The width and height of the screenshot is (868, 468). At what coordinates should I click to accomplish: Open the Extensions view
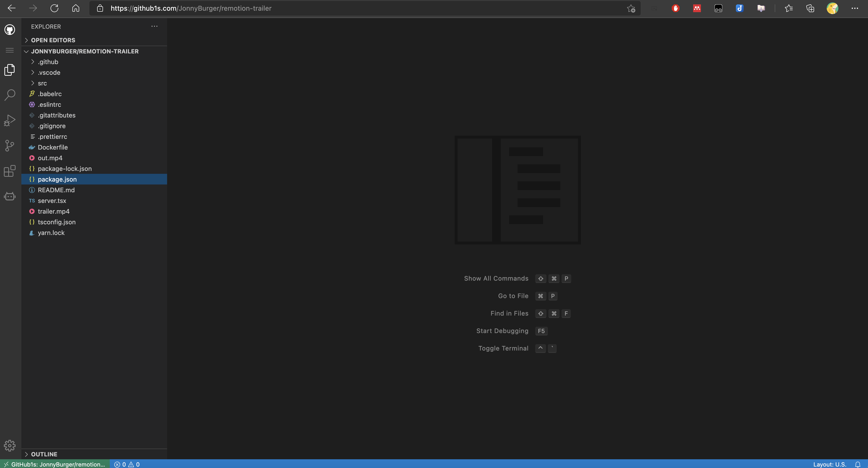pos(10,171)
